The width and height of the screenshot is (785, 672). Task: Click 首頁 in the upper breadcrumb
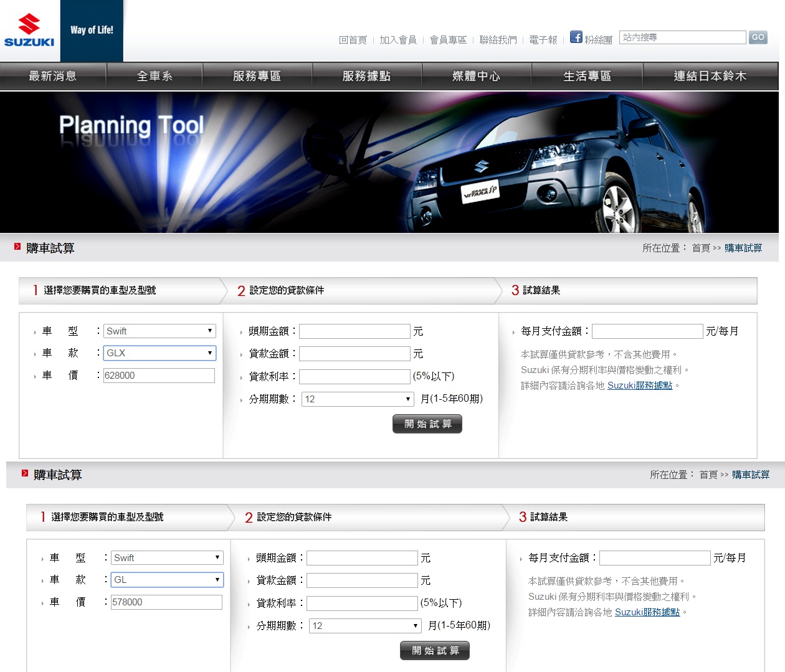click(x=701, y=248)
